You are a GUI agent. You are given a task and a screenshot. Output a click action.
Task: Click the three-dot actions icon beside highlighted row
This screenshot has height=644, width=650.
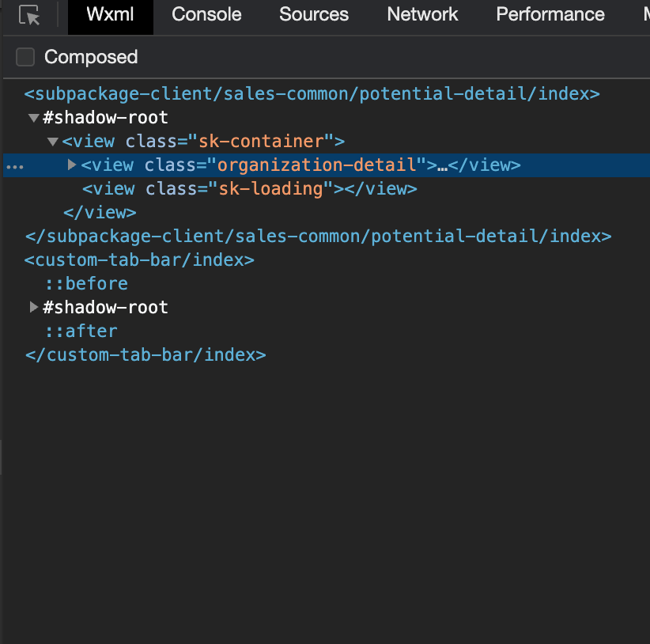tap(15, 166)
